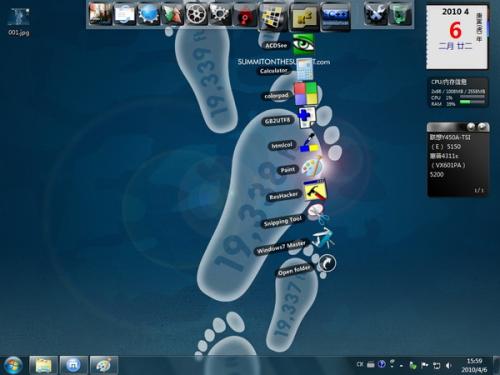
Task: Open the 001.jpg desktop file
Action: (x=19, y=22)
